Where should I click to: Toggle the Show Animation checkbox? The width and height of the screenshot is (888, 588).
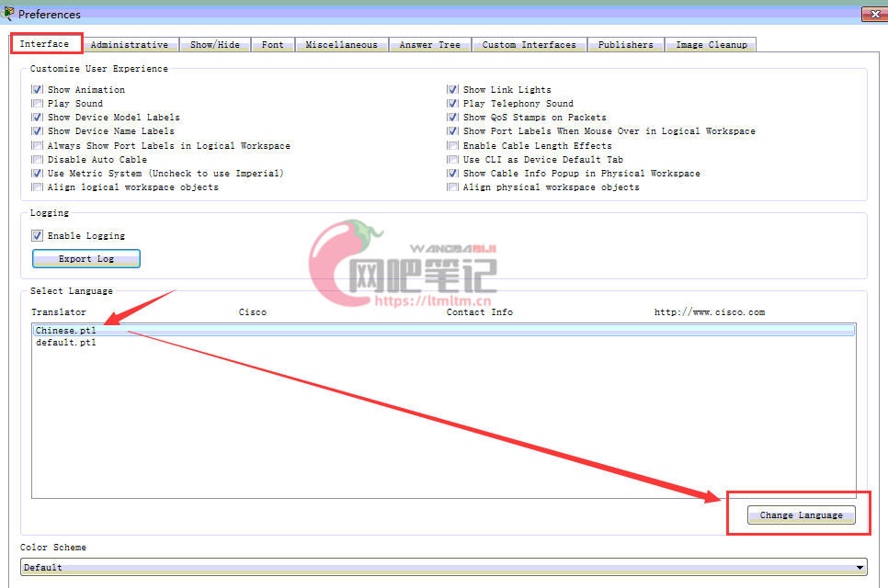(38, 89)
